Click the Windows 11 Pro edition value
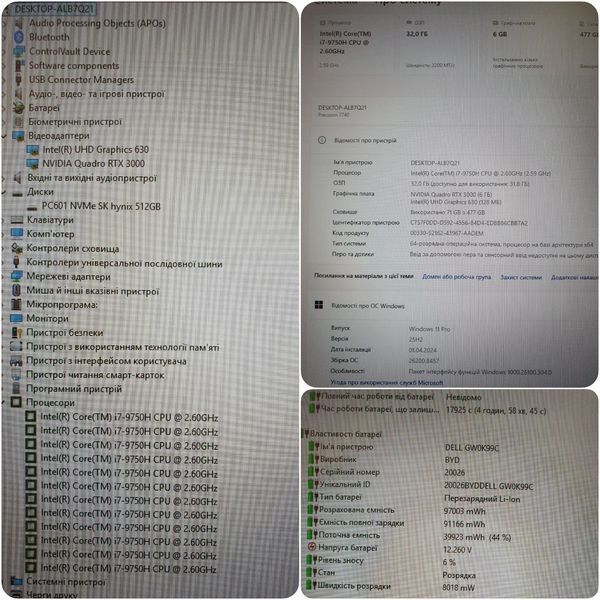600x600 pixels. coord(429,329)
